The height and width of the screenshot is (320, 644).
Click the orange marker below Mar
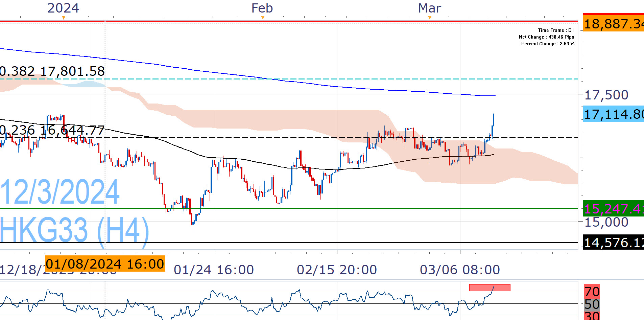point(430,18)
